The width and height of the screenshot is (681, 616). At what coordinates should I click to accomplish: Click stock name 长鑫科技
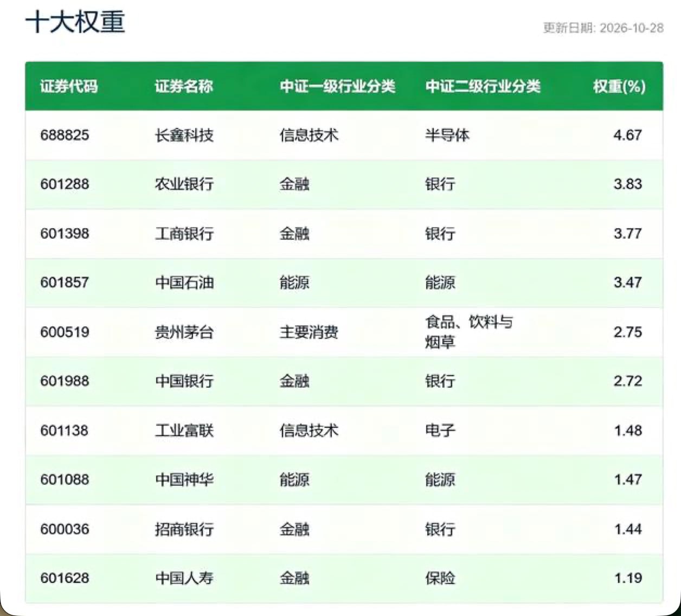tap(184, 135)
